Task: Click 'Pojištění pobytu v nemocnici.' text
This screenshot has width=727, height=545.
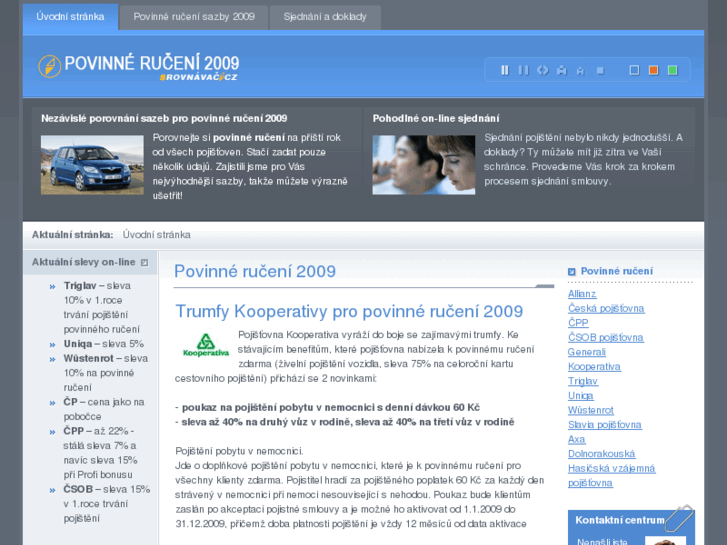Action: pos(239,451)
